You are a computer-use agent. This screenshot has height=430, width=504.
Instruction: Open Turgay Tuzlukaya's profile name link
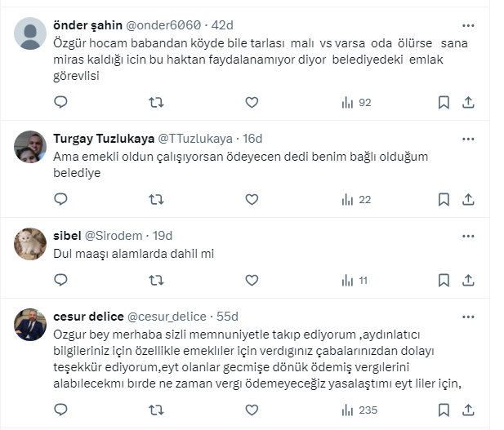coord(102,139)
